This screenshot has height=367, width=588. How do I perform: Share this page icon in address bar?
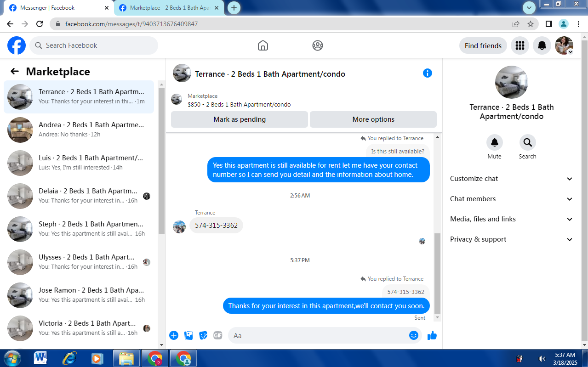516,24
